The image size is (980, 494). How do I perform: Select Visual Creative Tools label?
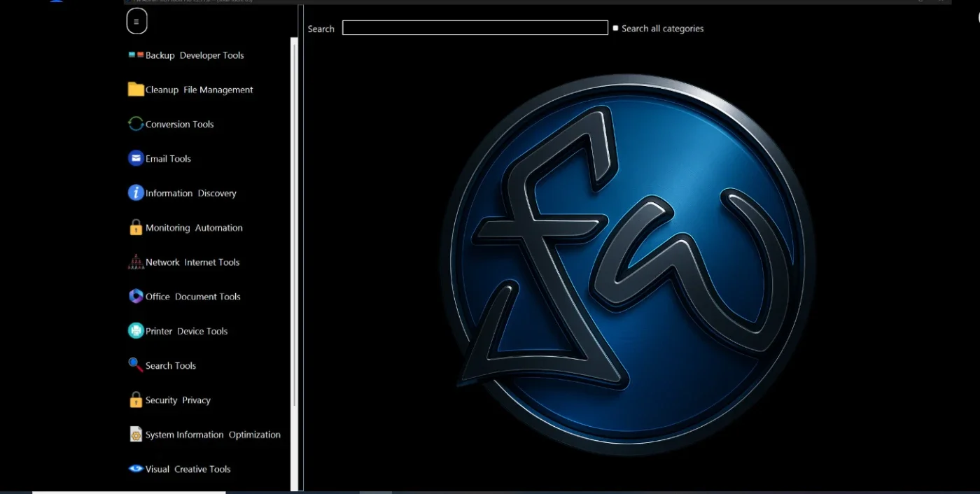[188, 470]
